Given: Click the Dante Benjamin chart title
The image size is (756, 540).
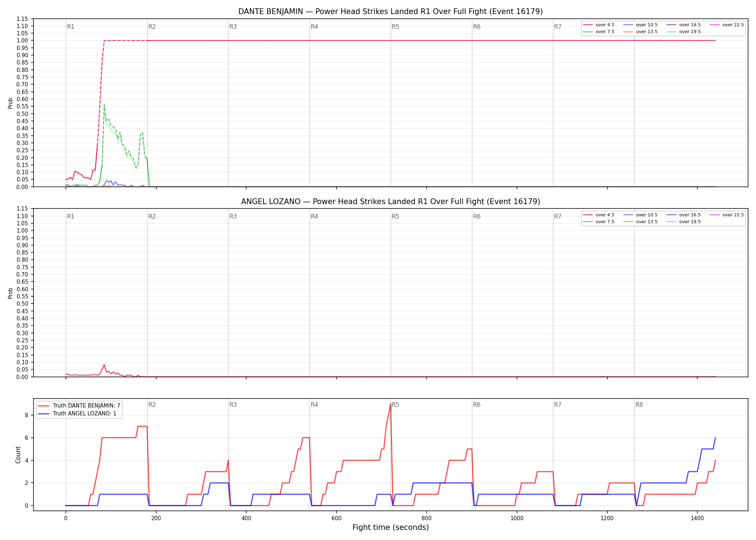Looking at the screenshot, I should point(390,12).
